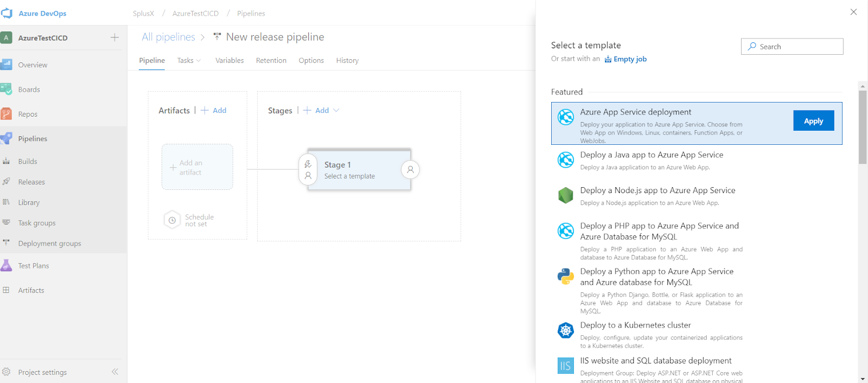Click the template panel scrollbar thumb

pos(863,127)
